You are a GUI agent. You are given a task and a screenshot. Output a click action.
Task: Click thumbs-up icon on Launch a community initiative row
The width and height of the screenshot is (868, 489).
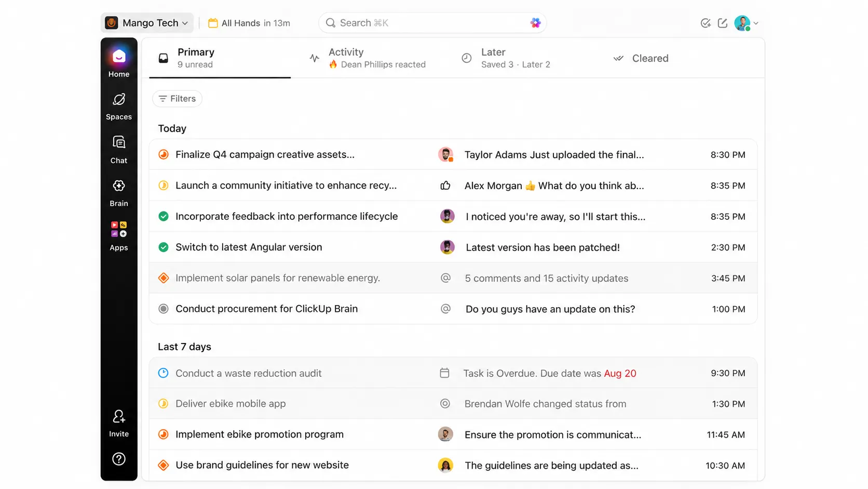pyautogui.click(x=445, y=186)
